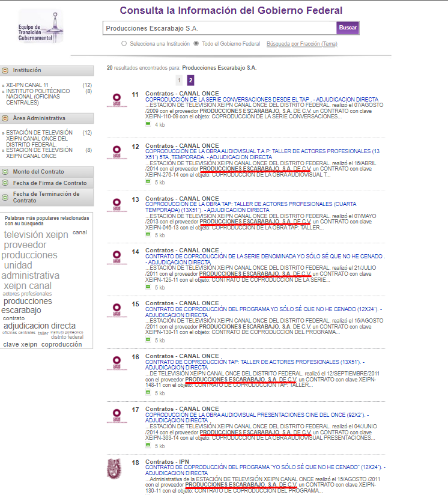Open result 12 TAP 5ta temporada link
Screen dimensions: 448x495
coord(262,154)
